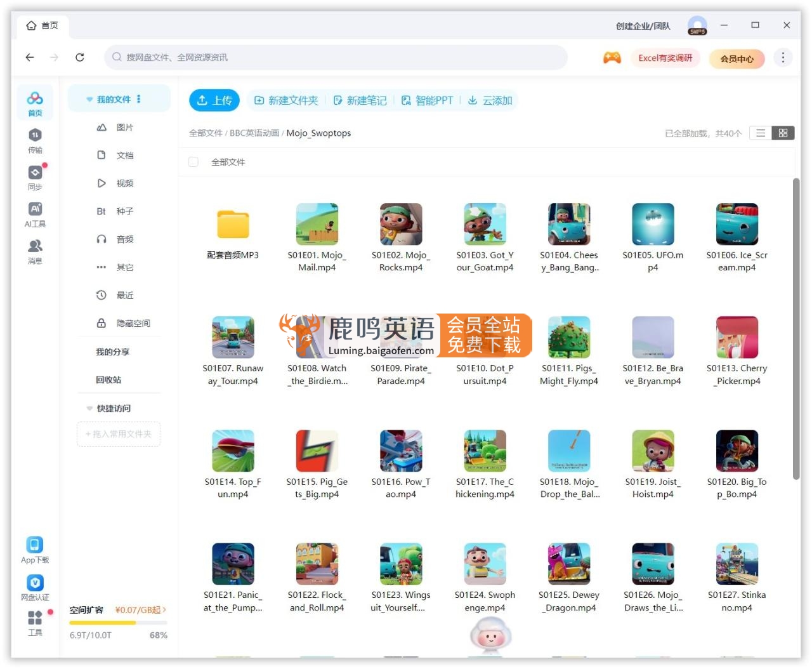Open the three-dot menu beside 我的文件

click(x=139, y=100)
